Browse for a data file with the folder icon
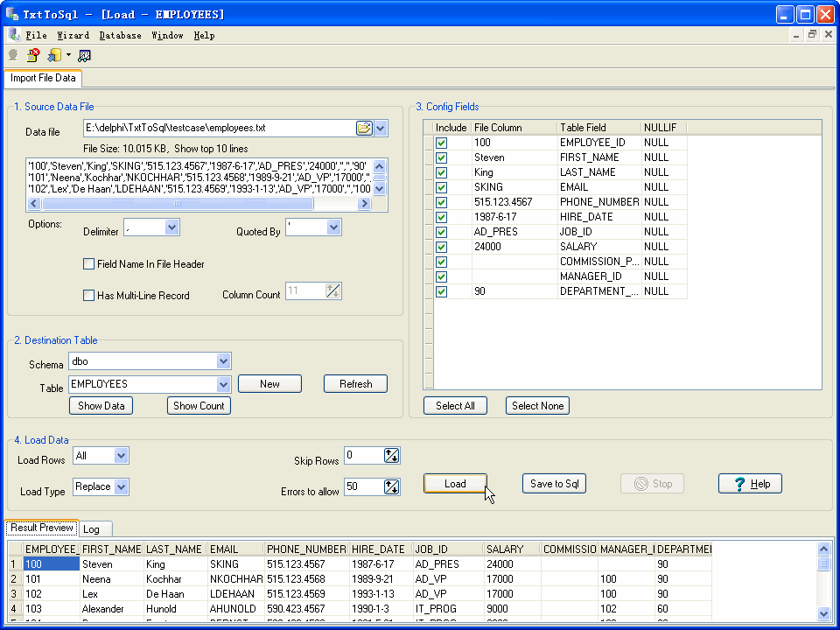 pos(364,128)
